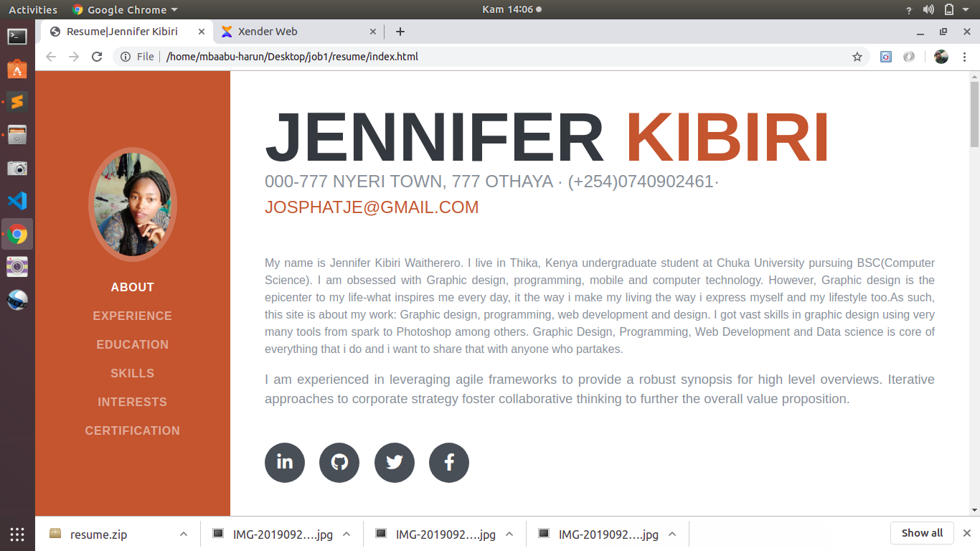The width and height of the screenshot is (980, 551).
Task: Launch Visual Studio Code from dock
Action: click(x=17, y=201)
